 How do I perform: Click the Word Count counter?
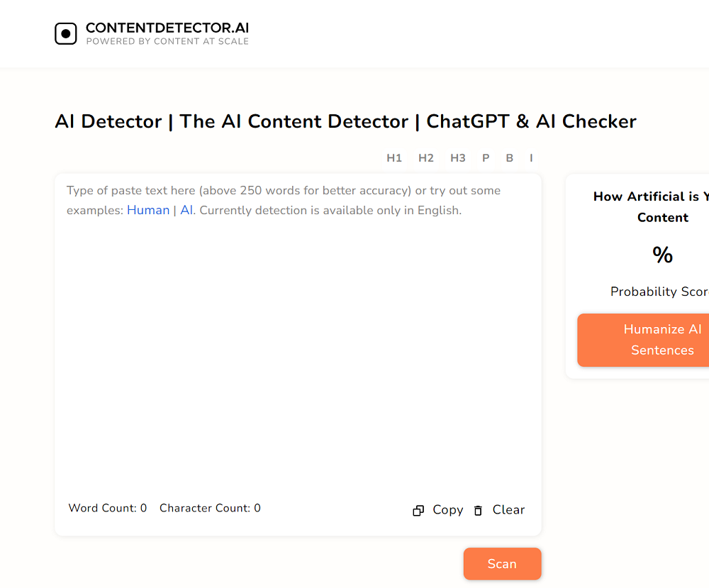[107, 508]
